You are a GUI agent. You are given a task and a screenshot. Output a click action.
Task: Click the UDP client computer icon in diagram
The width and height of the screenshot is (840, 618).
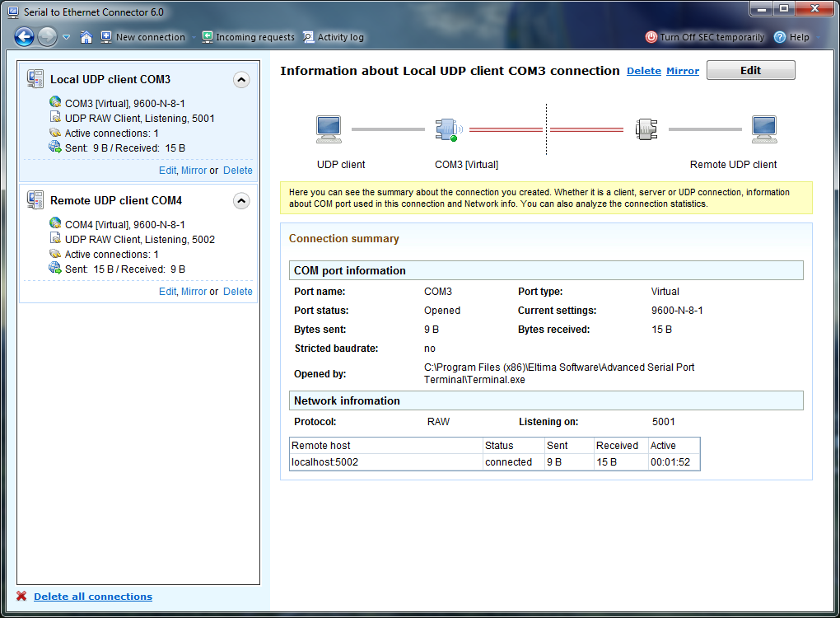point(329,129)
